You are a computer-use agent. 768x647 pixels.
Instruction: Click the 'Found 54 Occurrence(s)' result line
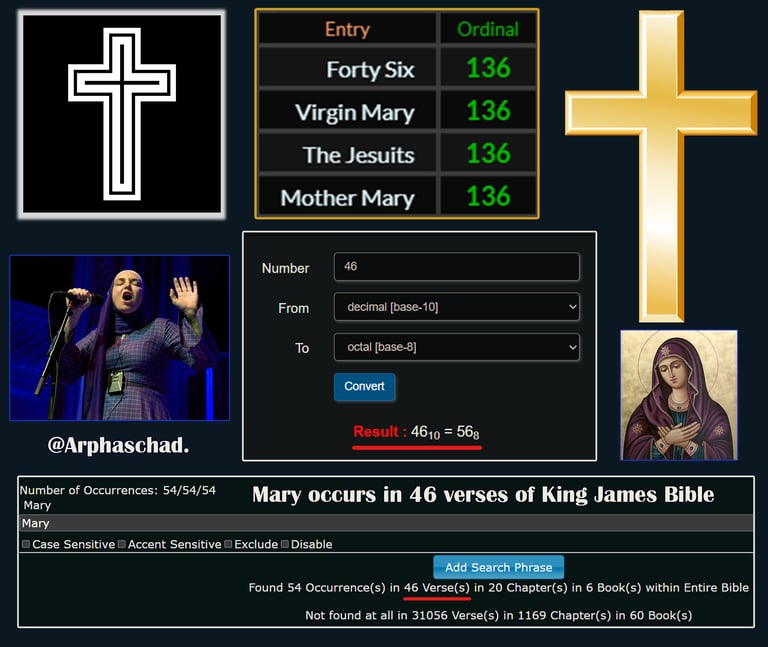coord(499,587)
